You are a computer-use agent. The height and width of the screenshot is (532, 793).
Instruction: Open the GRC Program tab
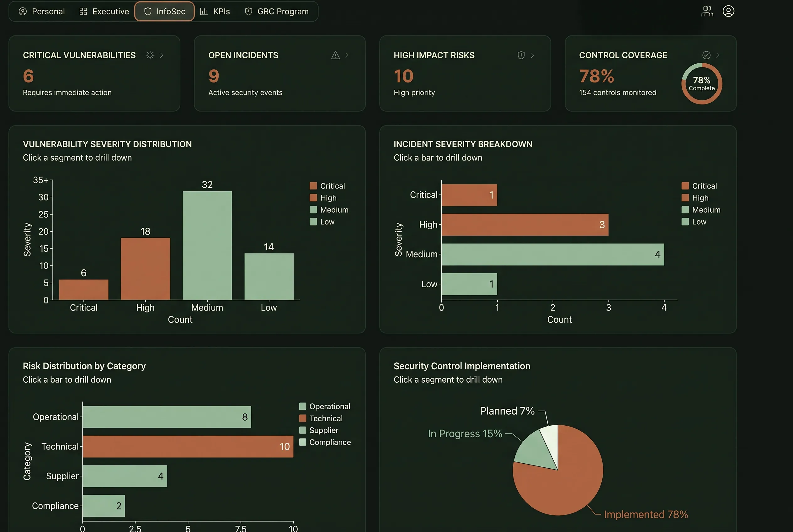277,12
